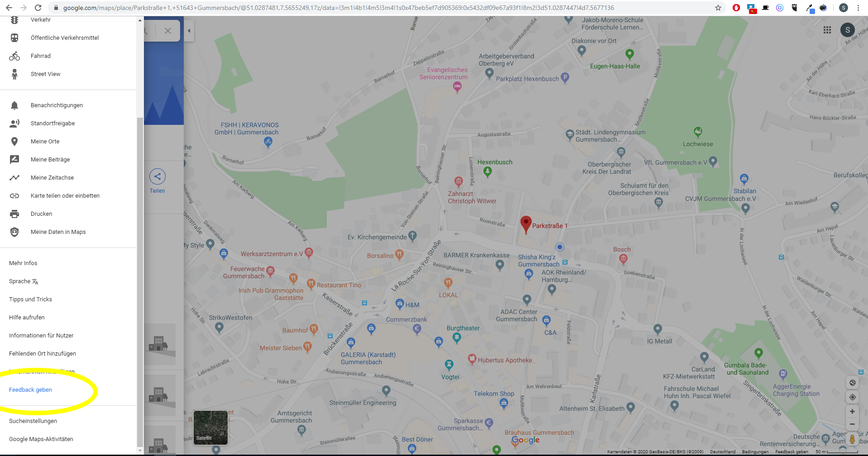The width and height of the screenshot is (868, 456).
Task: Click the Meine Orte pin icon
Action: coord(14,142)
